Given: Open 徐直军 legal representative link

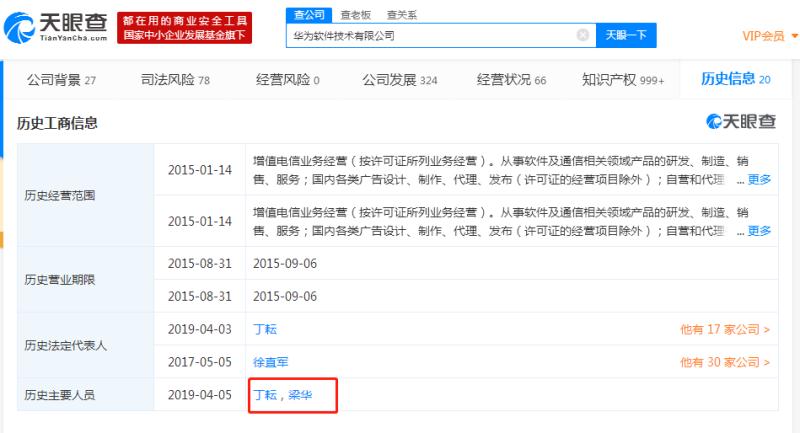Looking at the screenshot, I should pos(270,362).
